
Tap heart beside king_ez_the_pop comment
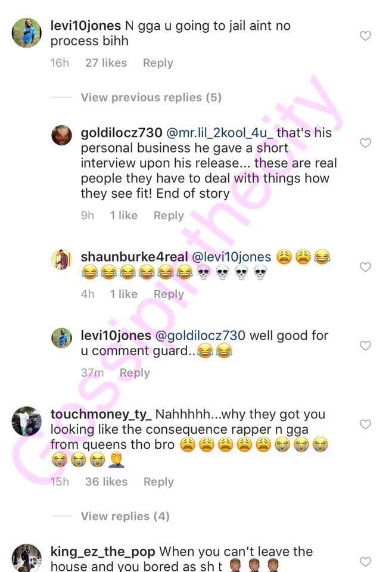click(x=365, y=561)
